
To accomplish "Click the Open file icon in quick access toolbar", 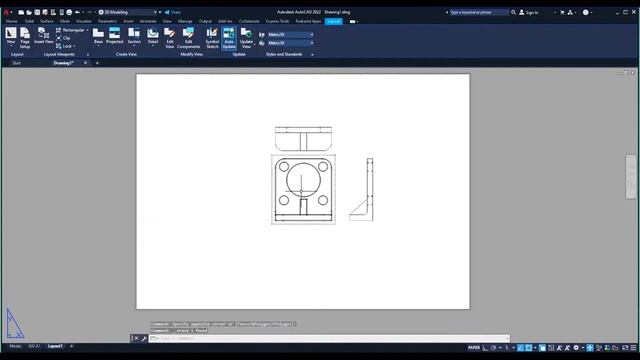I will 29,12.
